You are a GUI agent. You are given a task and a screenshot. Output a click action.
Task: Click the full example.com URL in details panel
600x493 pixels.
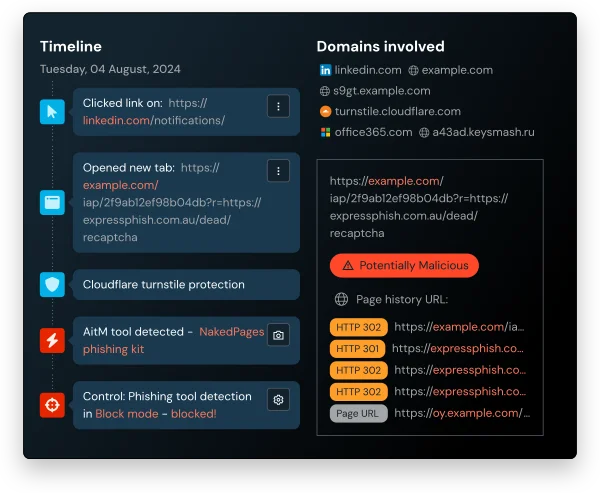(419, 207)
